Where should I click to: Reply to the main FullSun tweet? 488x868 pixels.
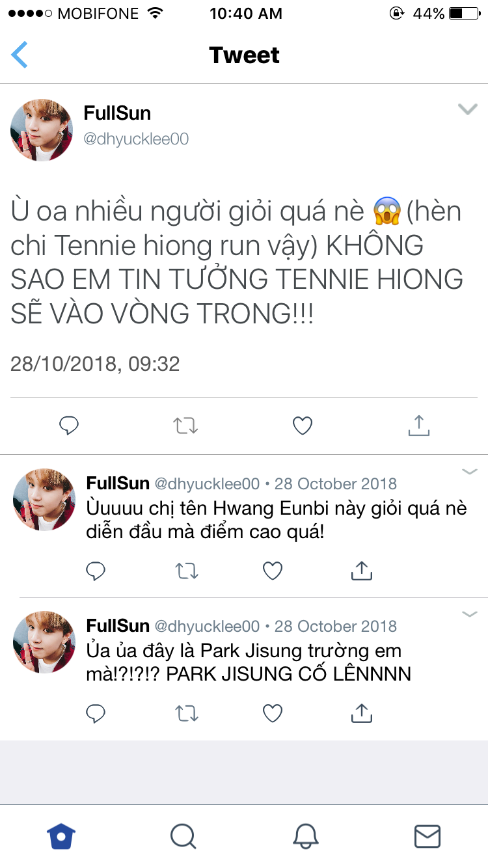pos(69,426)
